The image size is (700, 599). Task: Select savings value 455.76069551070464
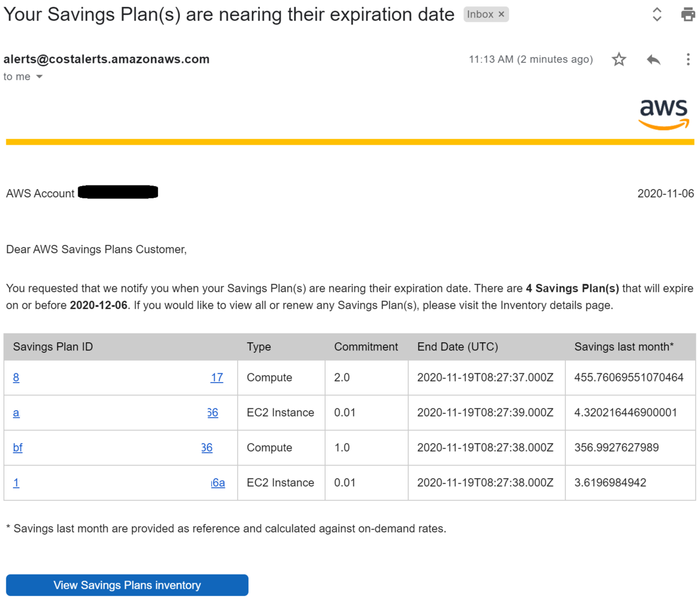(x=628, y=377)
